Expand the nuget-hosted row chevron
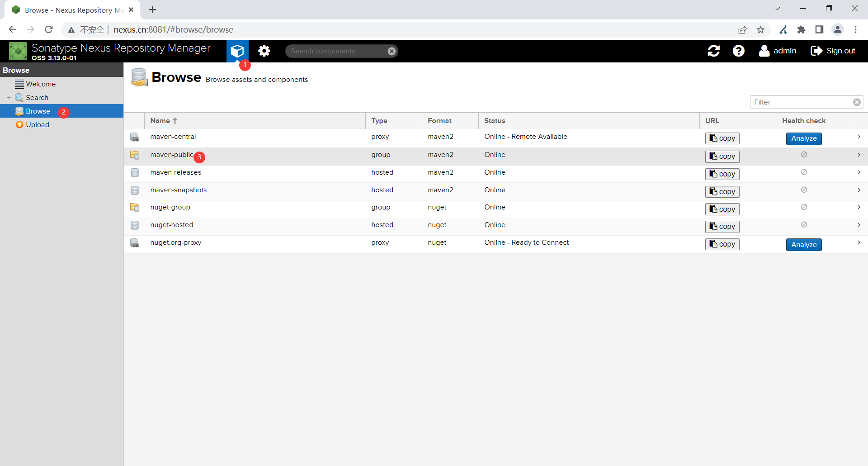The image size is (868, 466). pos(859,225)
